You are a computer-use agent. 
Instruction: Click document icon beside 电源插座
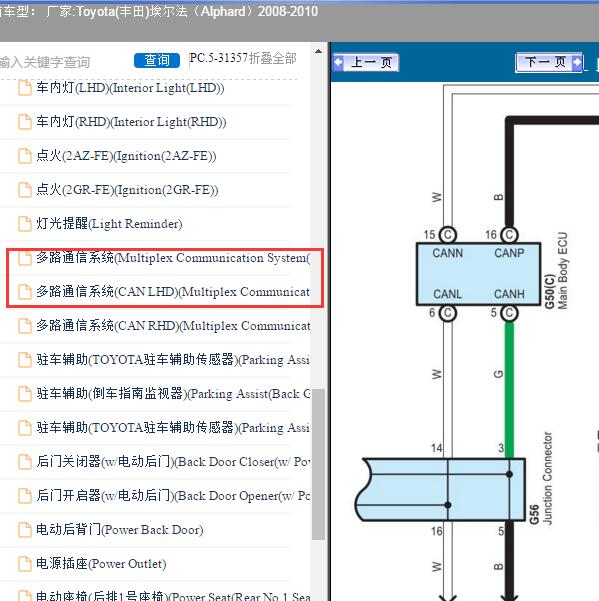click(25, 563)
